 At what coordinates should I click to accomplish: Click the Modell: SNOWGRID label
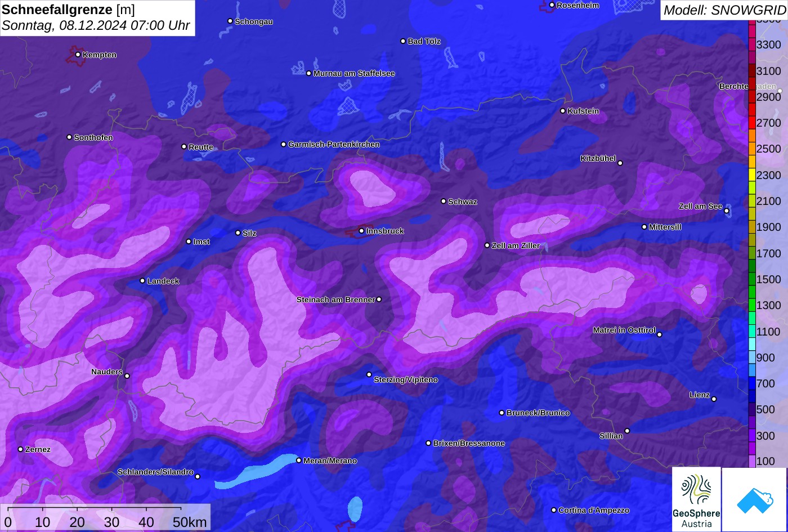point(724,10)
